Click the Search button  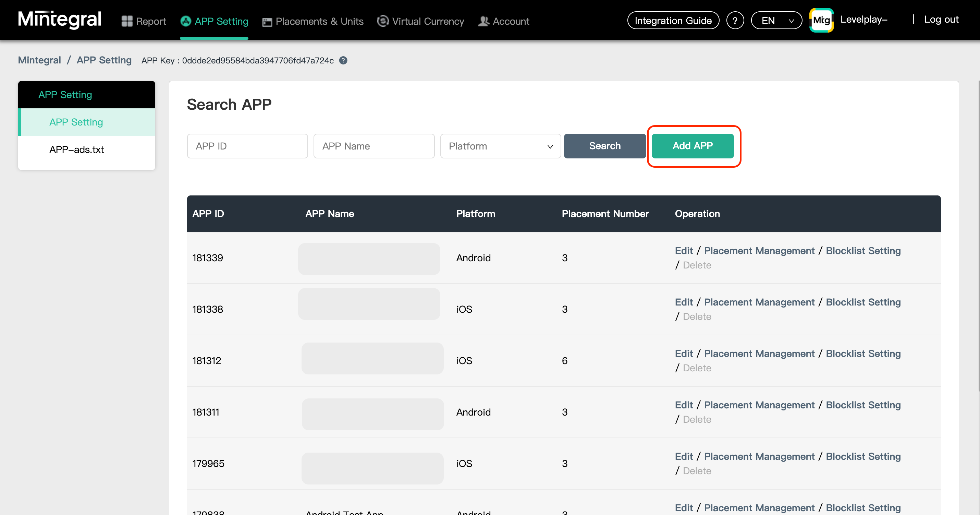pyautogui.click(x=604, y=146)
